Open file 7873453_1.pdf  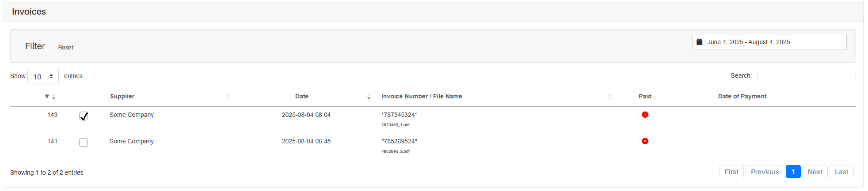[x=396, y=125]
